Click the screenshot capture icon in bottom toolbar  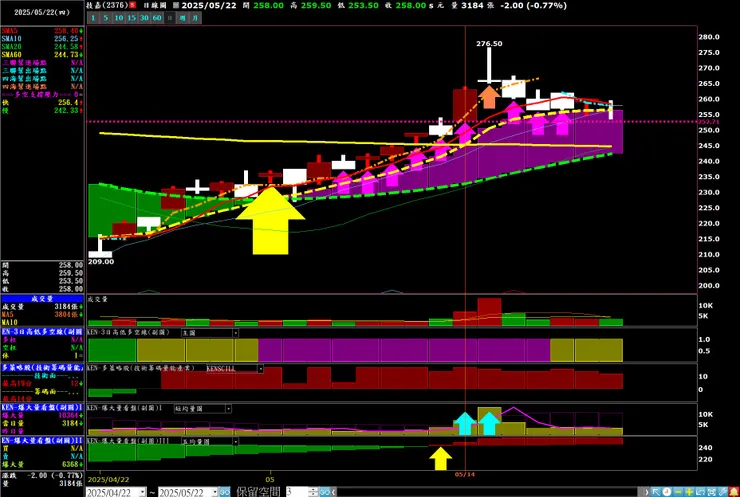pyautogui.click(x=712, y=492)
